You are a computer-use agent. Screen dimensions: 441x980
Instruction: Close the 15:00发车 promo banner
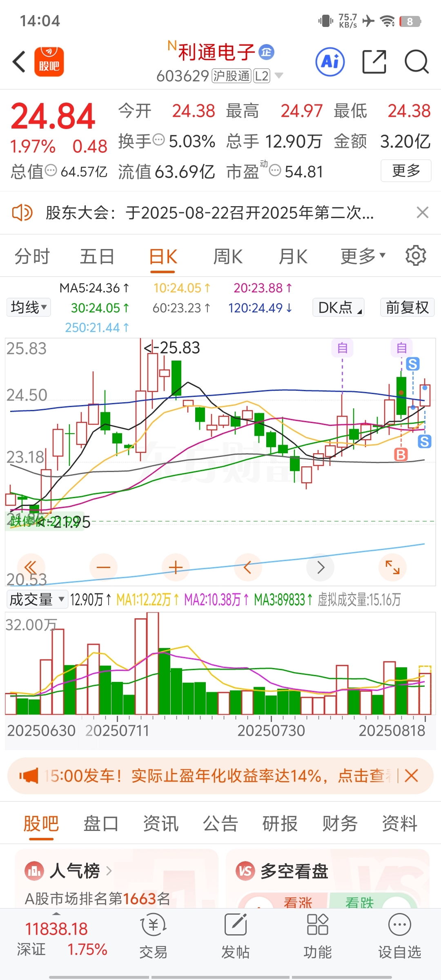tap(411, 775)
